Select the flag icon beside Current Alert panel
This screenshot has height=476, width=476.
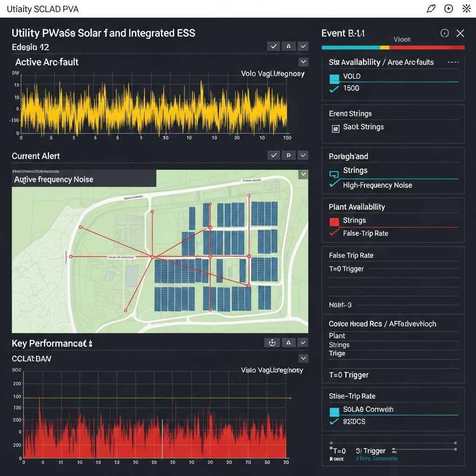(x=289, y=155)
